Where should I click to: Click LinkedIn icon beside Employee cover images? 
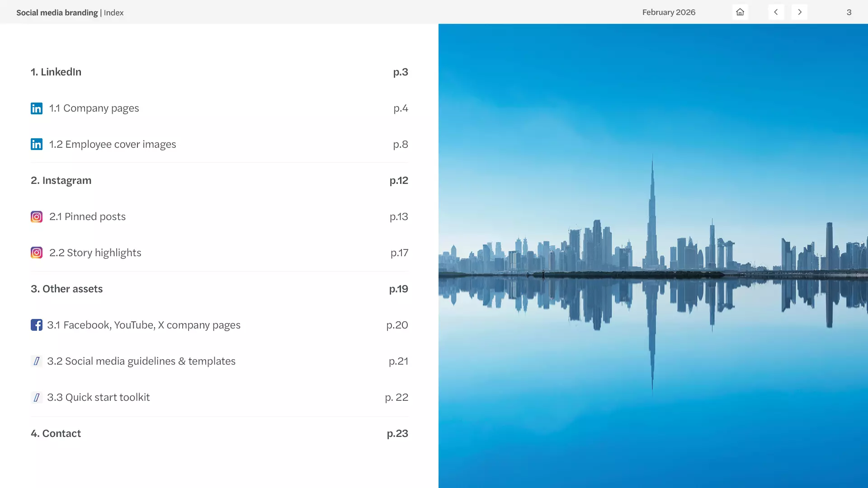(x=37, y=144)
